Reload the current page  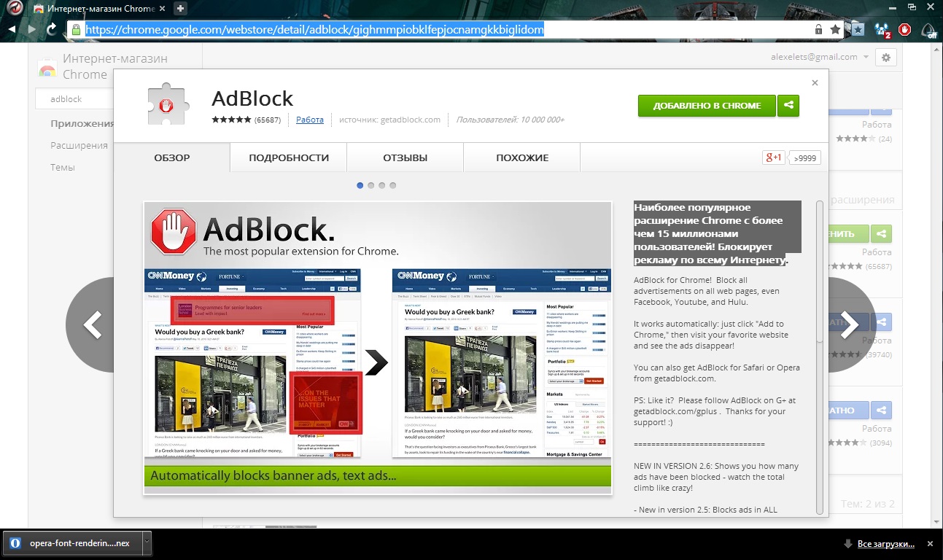pos(52,30)
